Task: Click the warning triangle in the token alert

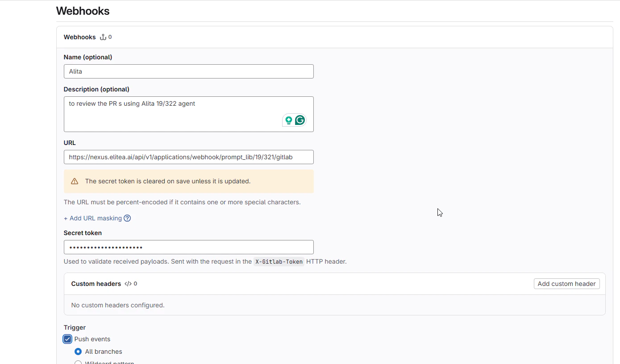Action: (x=74, y=181)
